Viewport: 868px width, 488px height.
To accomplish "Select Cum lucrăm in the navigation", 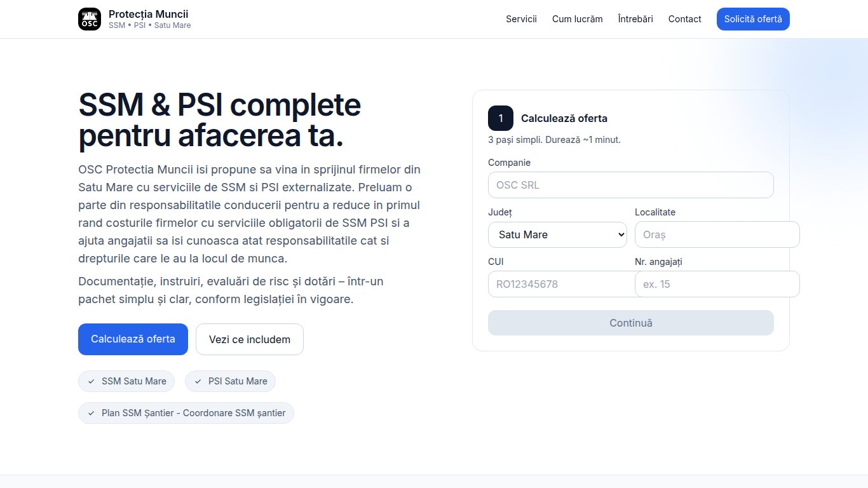I will tap(577, 19).
